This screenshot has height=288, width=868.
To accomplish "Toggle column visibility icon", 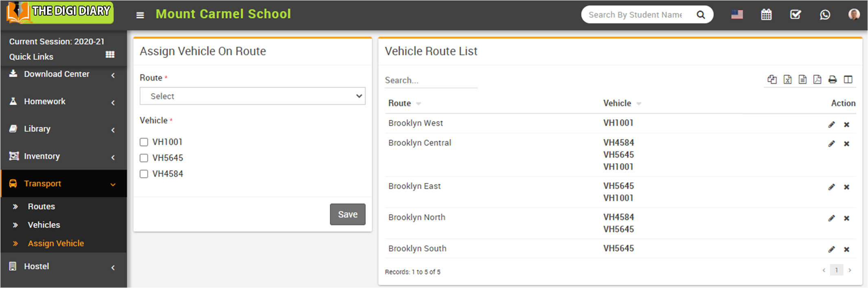I will (x=848, y=79).
